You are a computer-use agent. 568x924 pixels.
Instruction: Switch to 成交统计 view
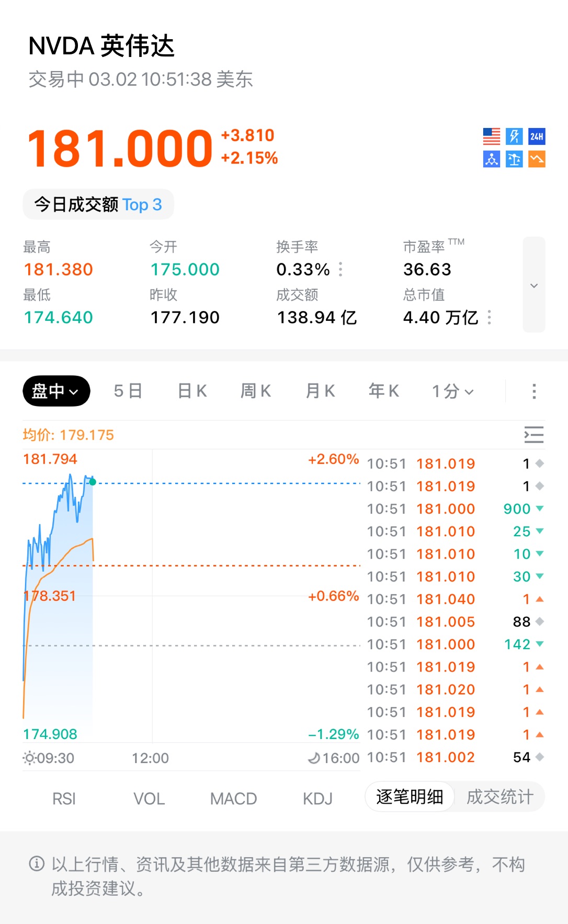[x=499, y=797]
